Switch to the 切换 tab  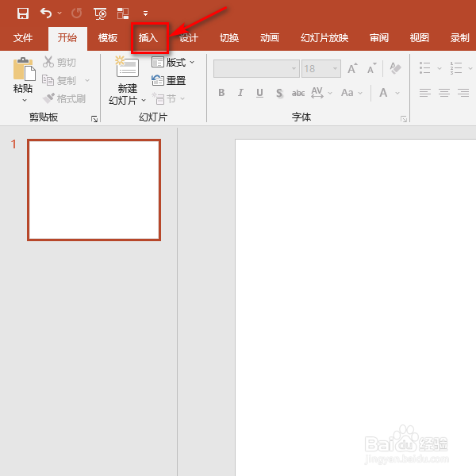pyautogui.click(x=229, y=38)
